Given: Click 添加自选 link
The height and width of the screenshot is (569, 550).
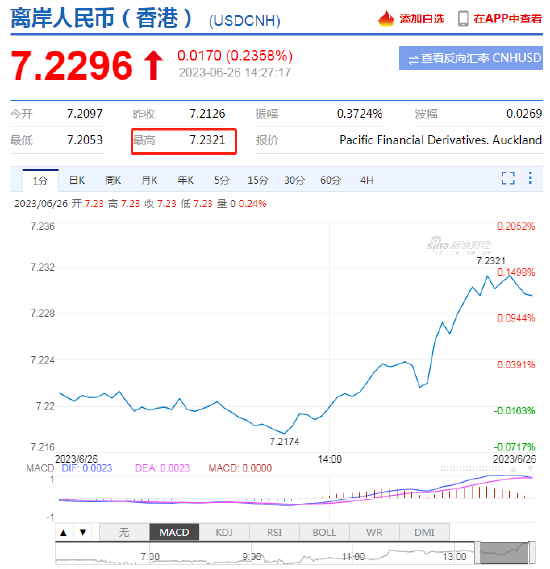Looking at the screenshot, I should coord(422,19).
